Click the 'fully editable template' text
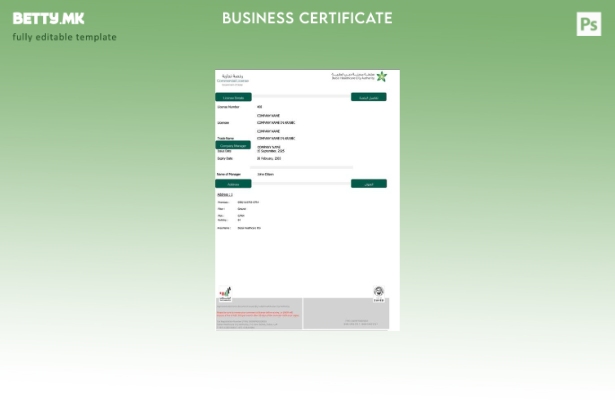615x400 pixels. (x=64, y=37)
